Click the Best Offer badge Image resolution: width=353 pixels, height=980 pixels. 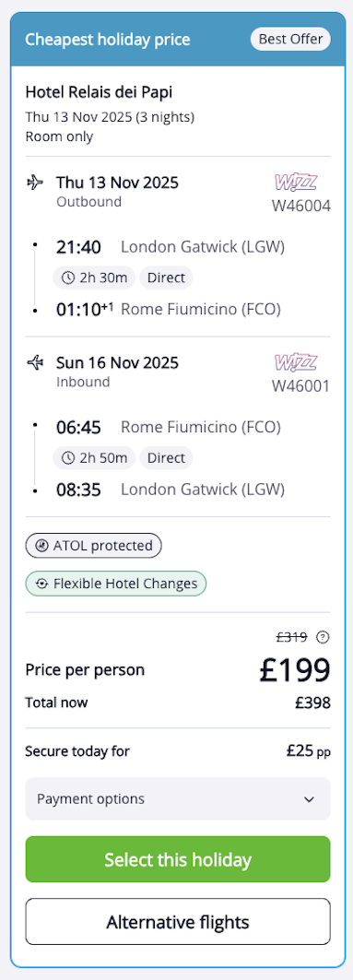(290, 40)
